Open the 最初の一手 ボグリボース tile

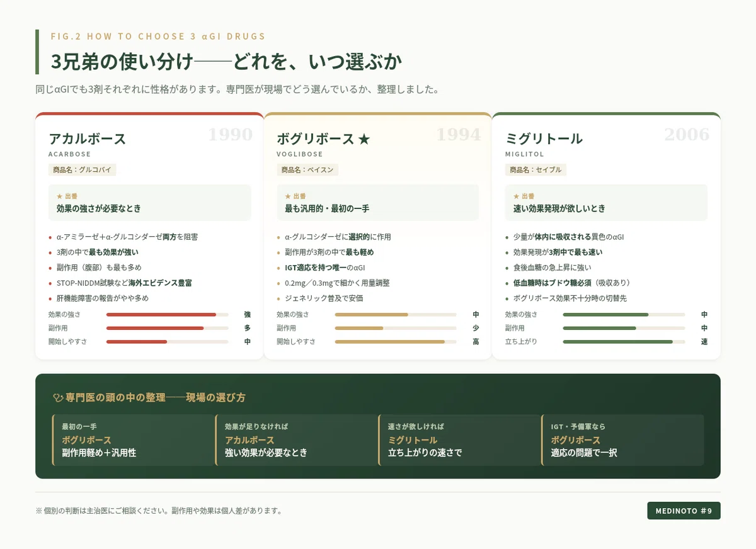(x=134, y=439)
